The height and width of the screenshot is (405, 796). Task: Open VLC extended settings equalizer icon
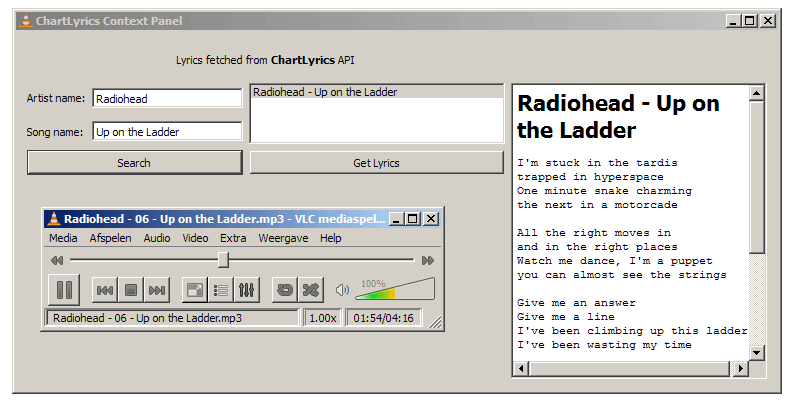click(247, 290)
